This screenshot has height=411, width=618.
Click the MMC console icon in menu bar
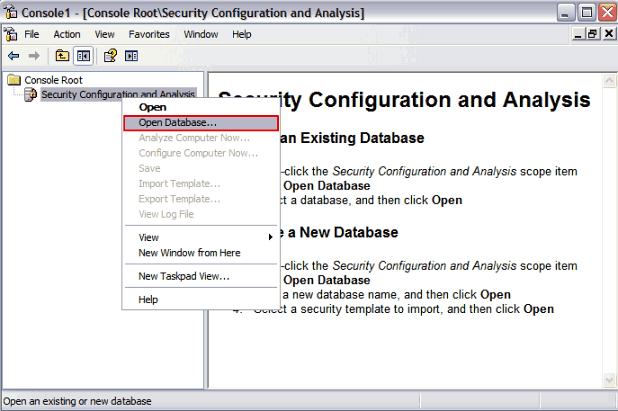tap(10, 34)
